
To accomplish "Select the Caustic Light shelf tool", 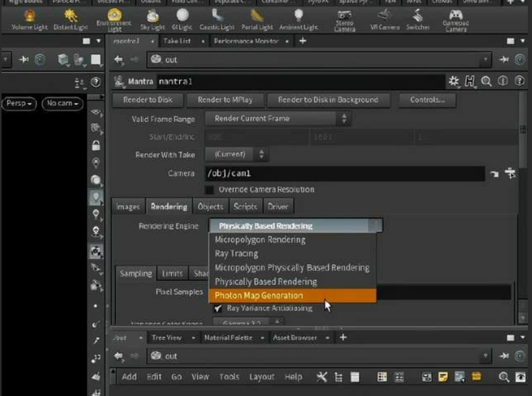I will point(217,20).
